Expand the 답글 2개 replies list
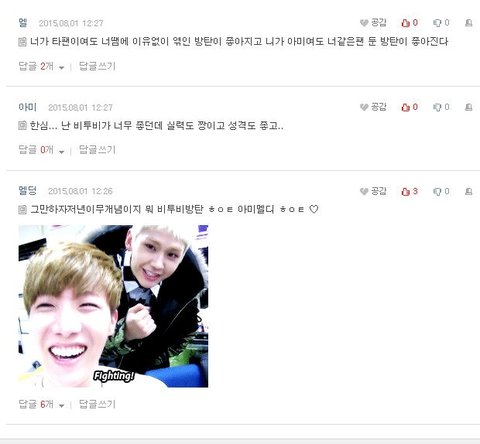This screenshot has width=480, height=444. pos(41,66)
